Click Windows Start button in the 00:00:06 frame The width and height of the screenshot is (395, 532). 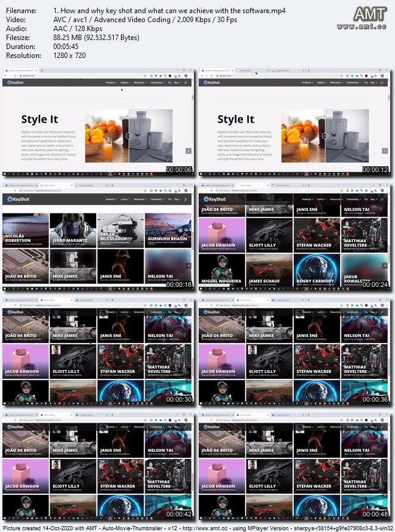click(5, 174)
